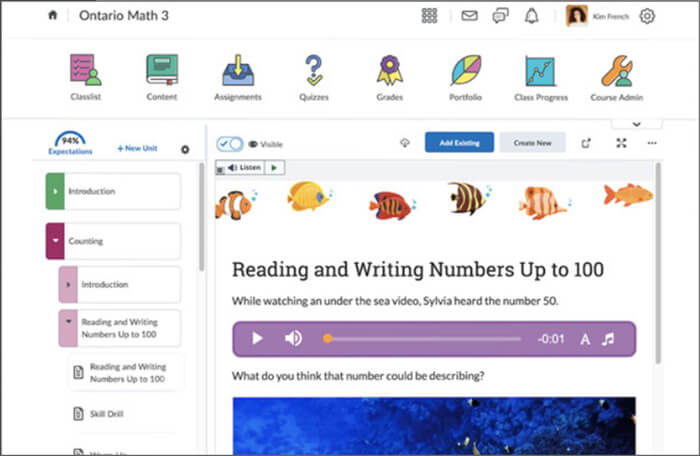Click Kim French's profile picture
Screen dimensions: 700x456
pyautogui.click(x=576, y=16)
